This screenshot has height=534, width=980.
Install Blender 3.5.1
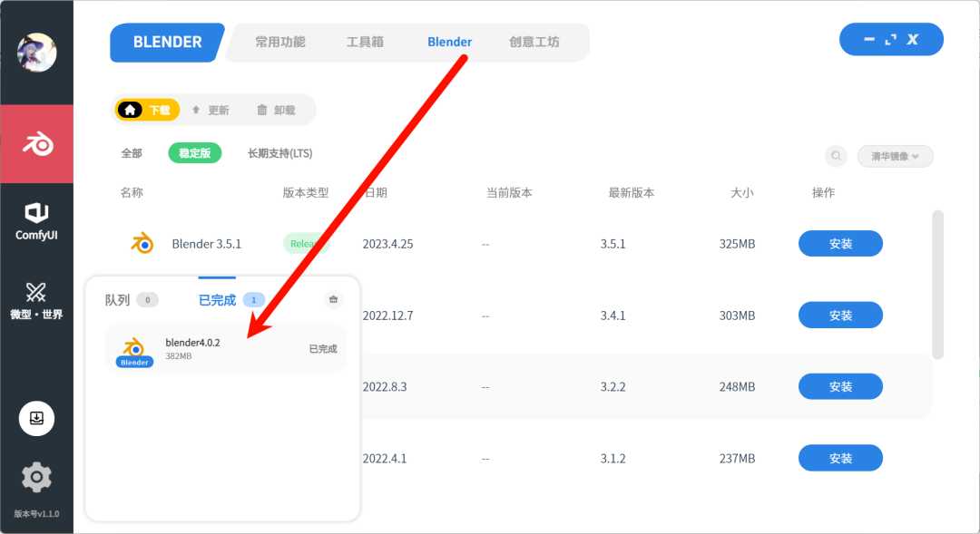point(840,244)
